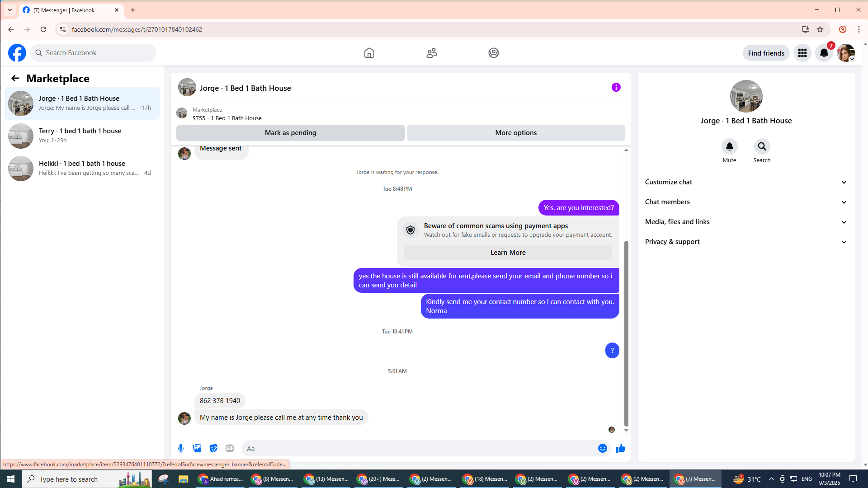Open conversation information icon
Image resolution: width=868 pixels, height=488 pixels.
[x=616, y=87]
